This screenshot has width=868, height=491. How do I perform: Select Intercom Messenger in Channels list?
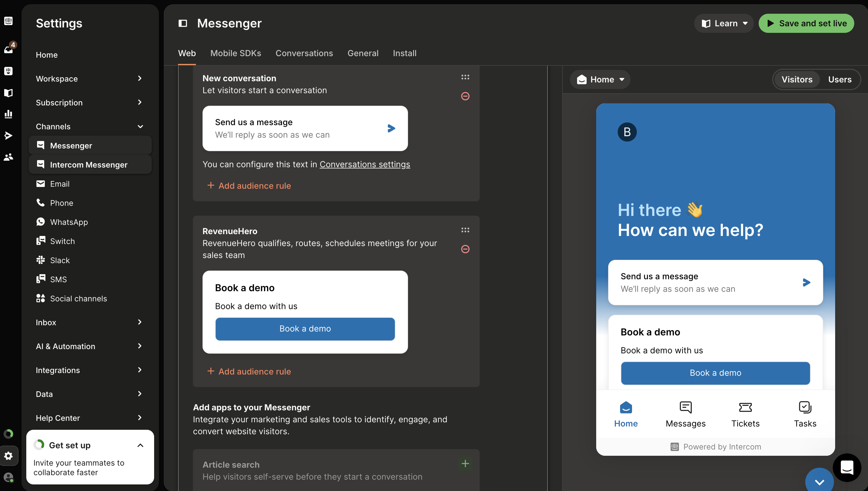[90, 165]
